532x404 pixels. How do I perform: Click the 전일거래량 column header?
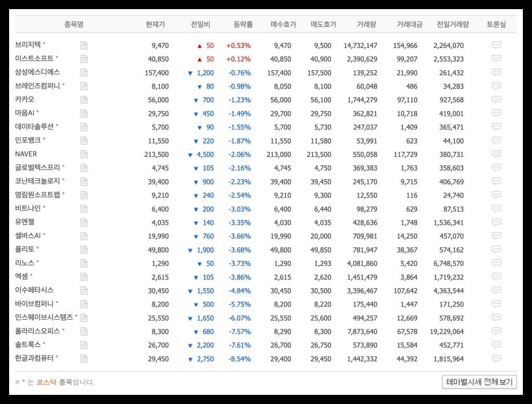(453, 25)
